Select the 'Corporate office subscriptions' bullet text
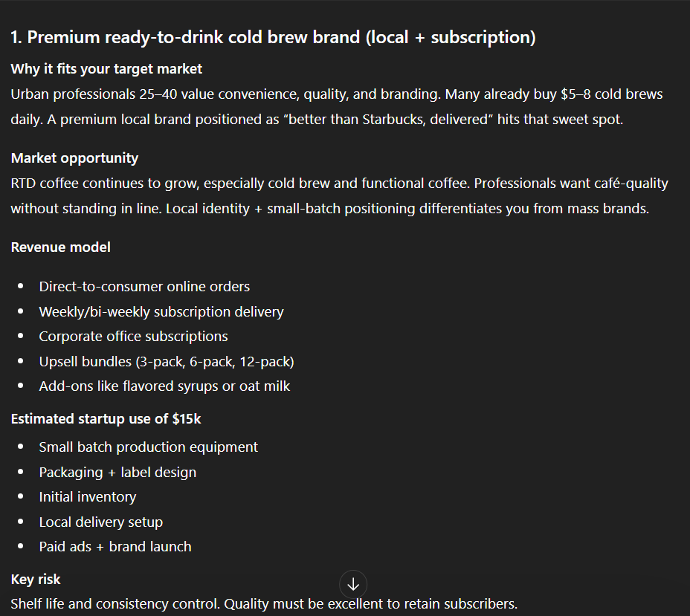The width and height of the screenshot is (690, 616). (133, 337)
